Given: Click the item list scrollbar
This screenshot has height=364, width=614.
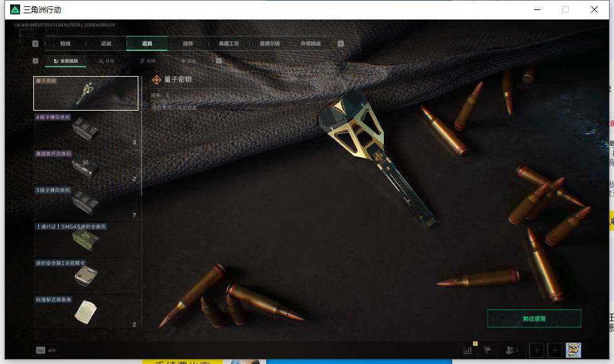Looking at the screenshot, I should pos(142,135).
